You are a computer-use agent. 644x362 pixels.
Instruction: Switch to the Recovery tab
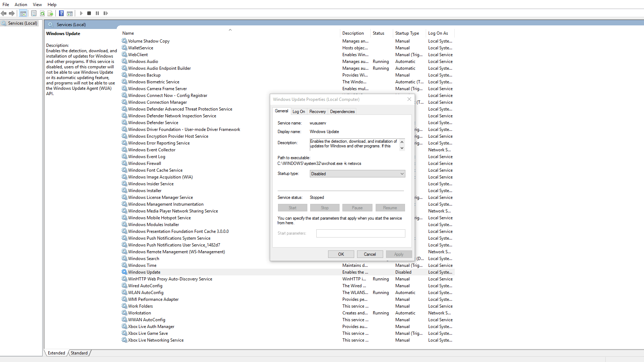tap(318, 112)
